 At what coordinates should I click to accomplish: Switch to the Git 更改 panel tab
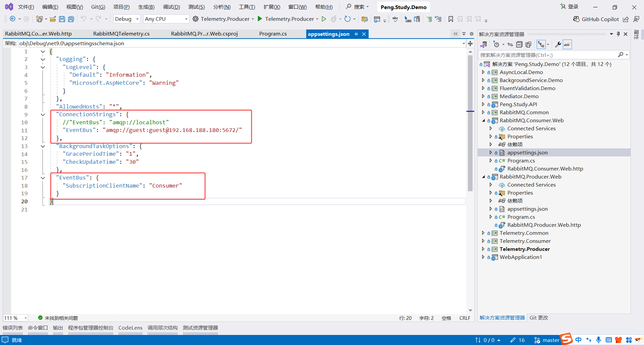(539, 318)
